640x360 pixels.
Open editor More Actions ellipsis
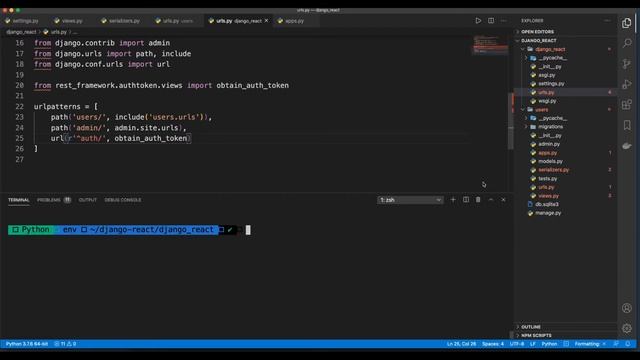pyautogui.click(x=503, y=20)
